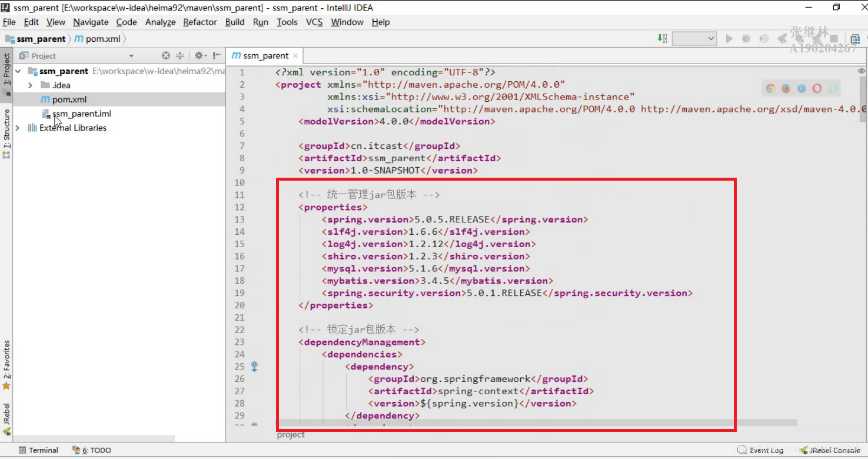This screenshot has height=459, width=868.
Task: Click pom.xml in the navigation bar
Action: click(x=98, y=39)
